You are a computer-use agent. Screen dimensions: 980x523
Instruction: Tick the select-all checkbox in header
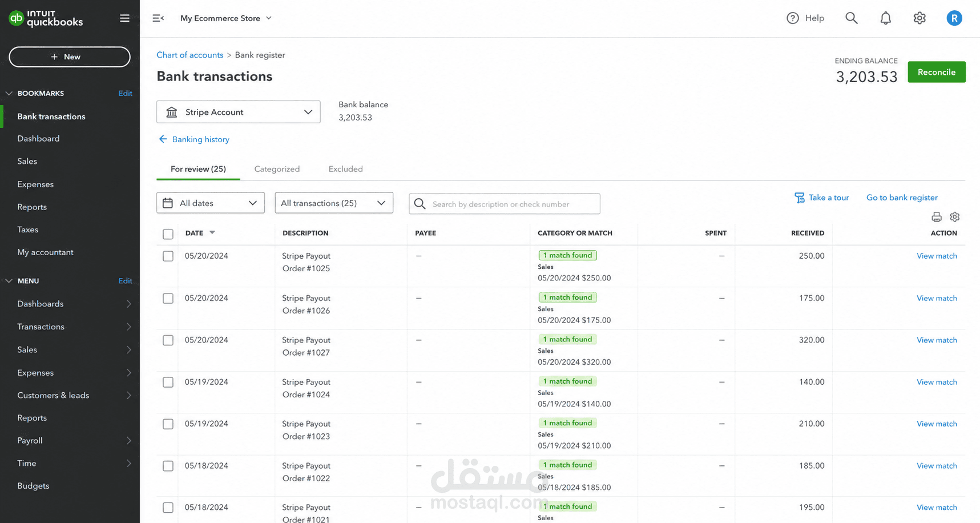(168, 234)
